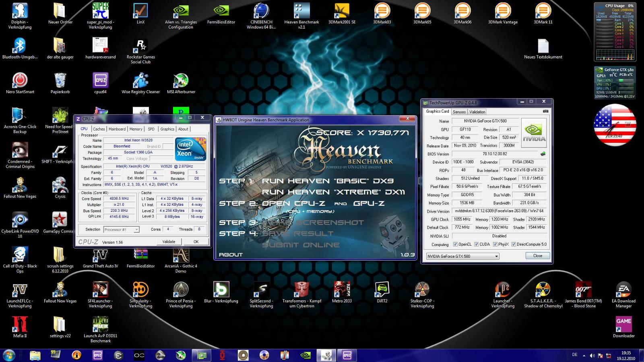The image size is (644, 362).
Task: Open Papierkorb recycle bin
Action: point(60,83)
